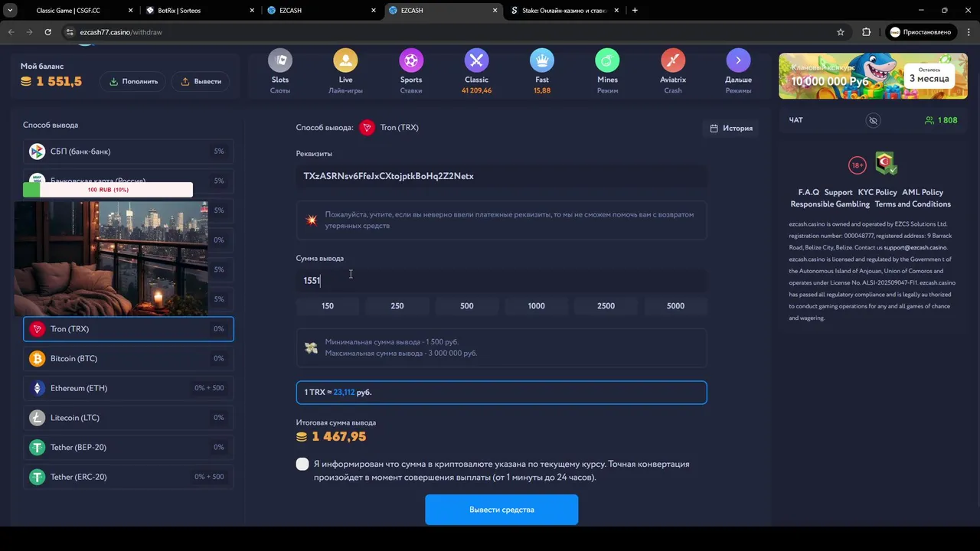The width and height of the screenshot is (980, 551).
Task: Open the Terms and Conditions link
Action: [913, 204]
